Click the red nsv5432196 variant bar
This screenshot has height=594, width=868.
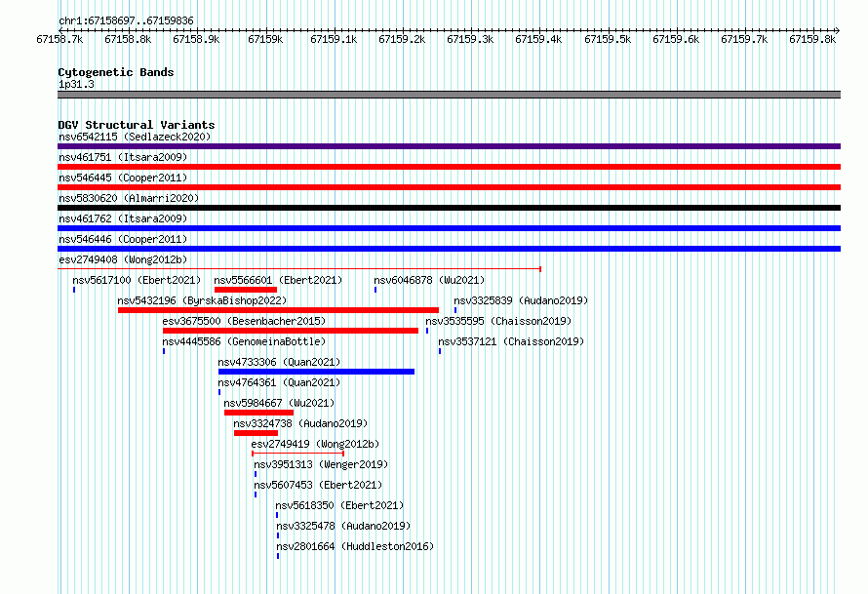pos(279,310)
